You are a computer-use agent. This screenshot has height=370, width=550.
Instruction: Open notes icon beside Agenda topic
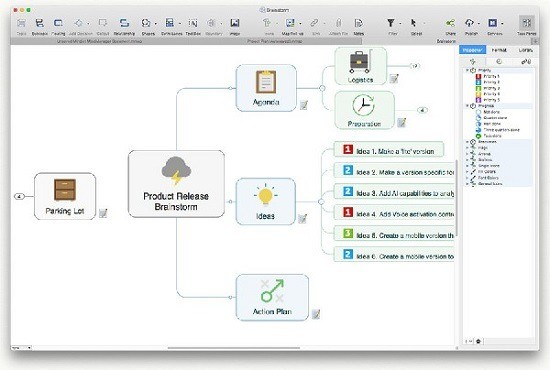tap(304, 105)
